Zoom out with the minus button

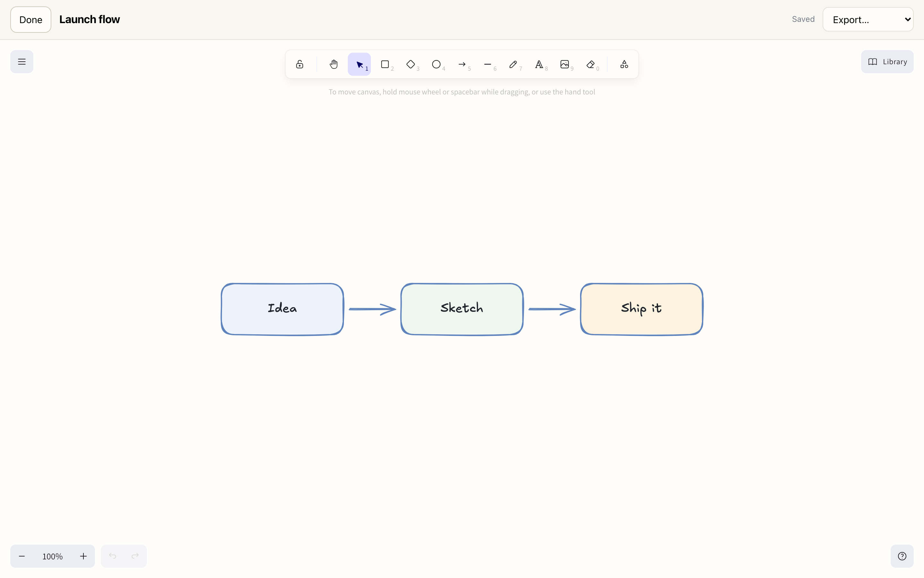(x=22, y=556)
